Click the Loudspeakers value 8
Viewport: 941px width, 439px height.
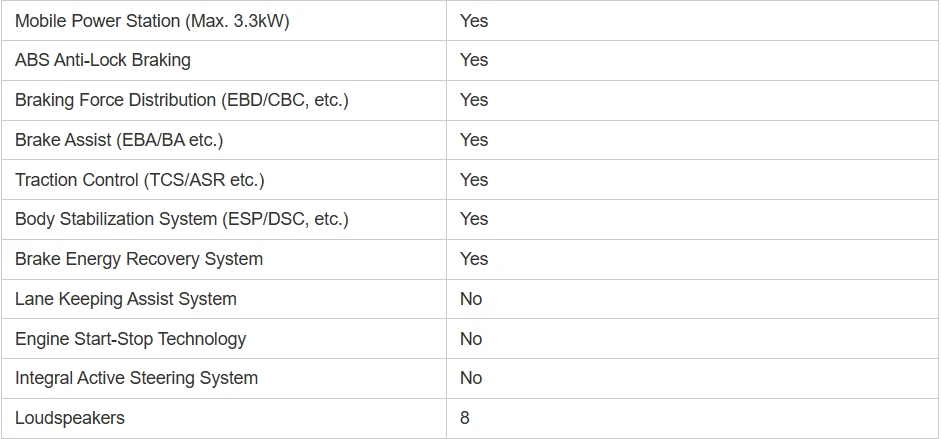[x=464, y=418]
